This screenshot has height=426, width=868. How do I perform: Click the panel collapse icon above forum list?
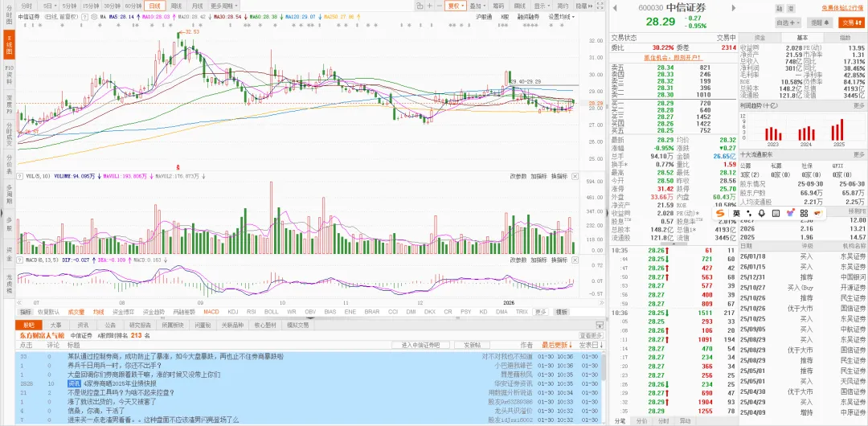pos(599,326)
